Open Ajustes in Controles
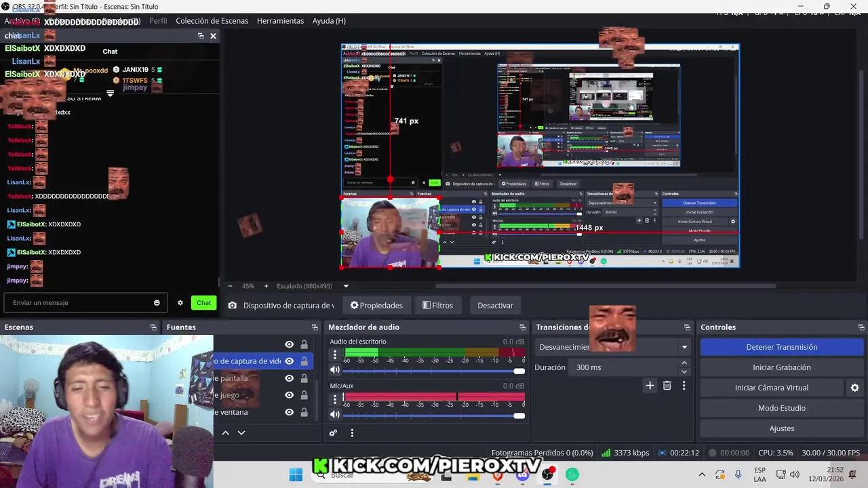This screenshot has width=868, height=488. [x=782, y=428]
